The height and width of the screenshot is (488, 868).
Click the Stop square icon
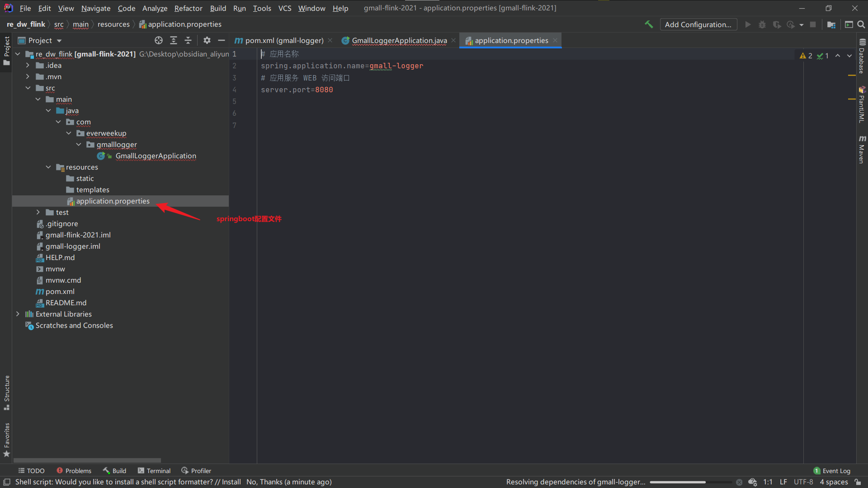coord(813,24)
